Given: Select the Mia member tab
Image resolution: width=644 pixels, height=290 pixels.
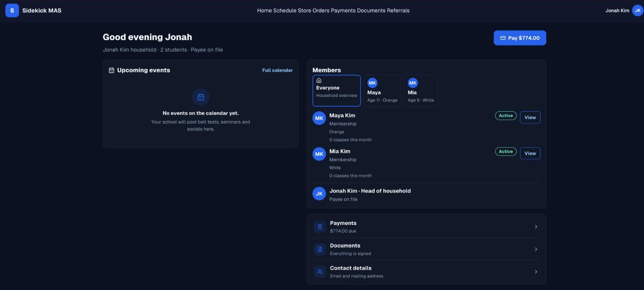Looking at the screenshot, I should click(x=421, y=91).
